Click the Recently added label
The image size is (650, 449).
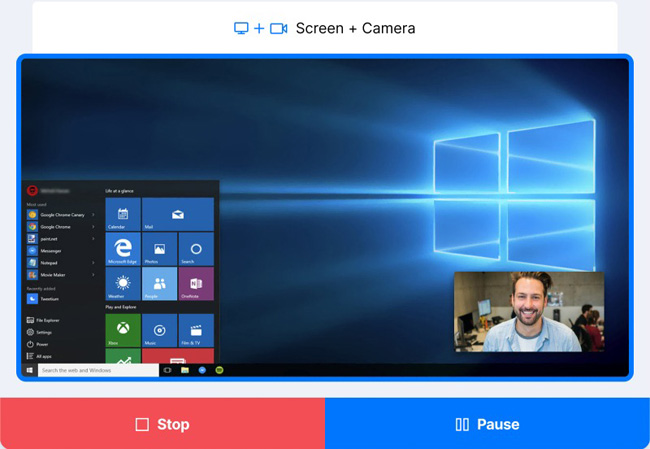tap(41, 289)
